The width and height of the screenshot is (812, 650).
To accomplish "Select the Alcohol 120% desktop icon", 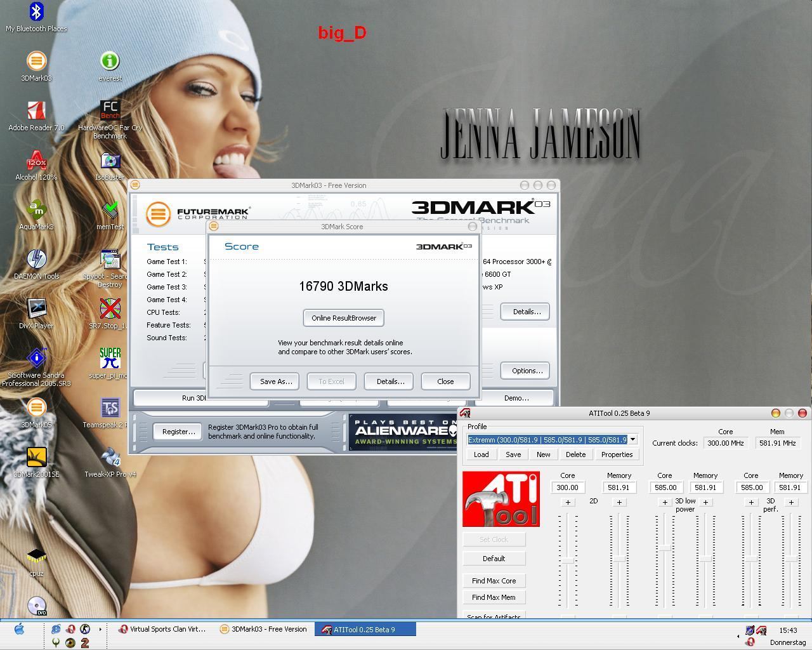I will [x=36, y=166].
